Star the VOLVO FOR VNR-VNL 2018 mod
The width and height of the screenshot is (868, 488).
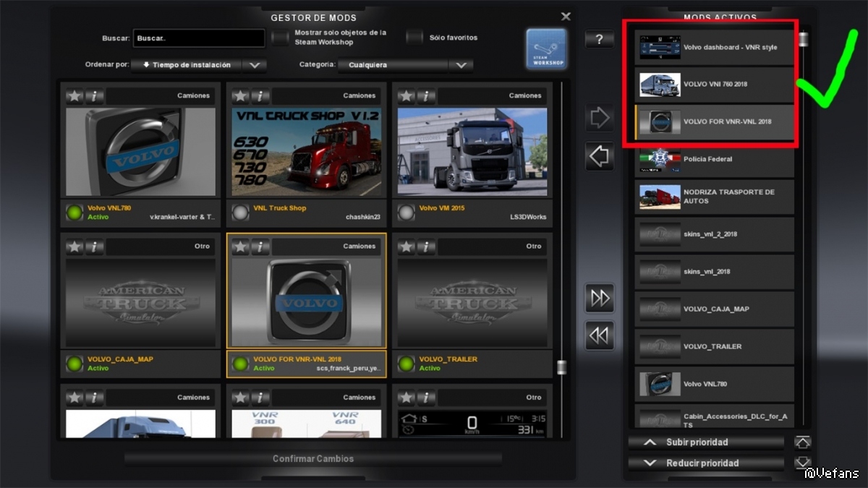pyautogui.click(x=240, y=247)
